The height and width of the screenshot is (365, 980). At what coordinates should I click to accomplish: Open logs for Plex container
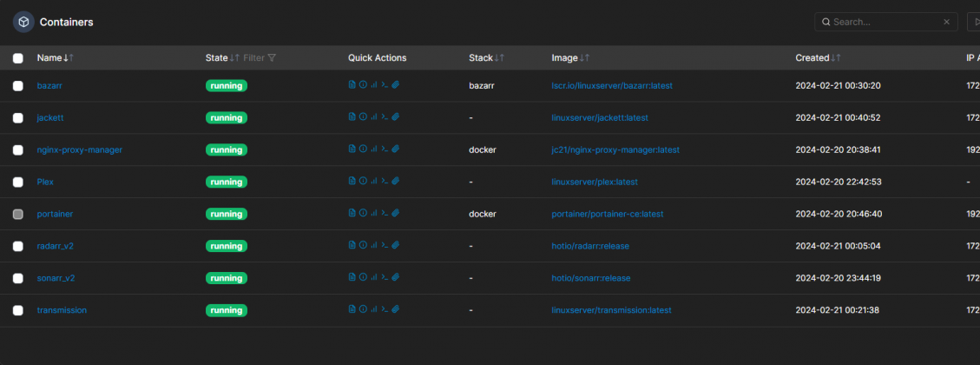click(x=352, y=181)
